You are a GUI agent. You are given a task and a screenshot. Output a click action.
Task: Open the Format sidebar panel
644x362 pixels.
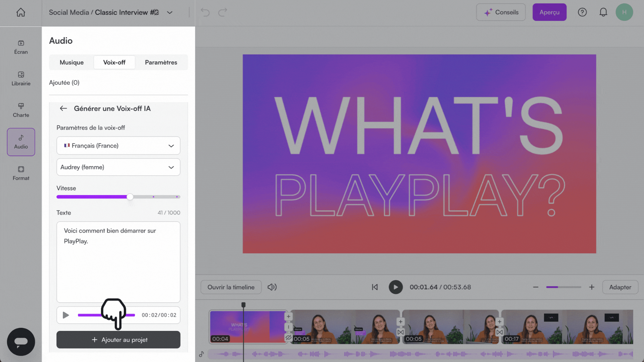[21, 173]
